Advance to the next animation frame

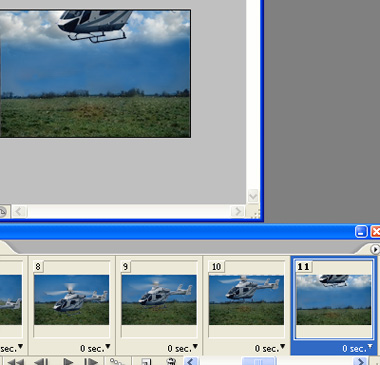click(91, 362)
